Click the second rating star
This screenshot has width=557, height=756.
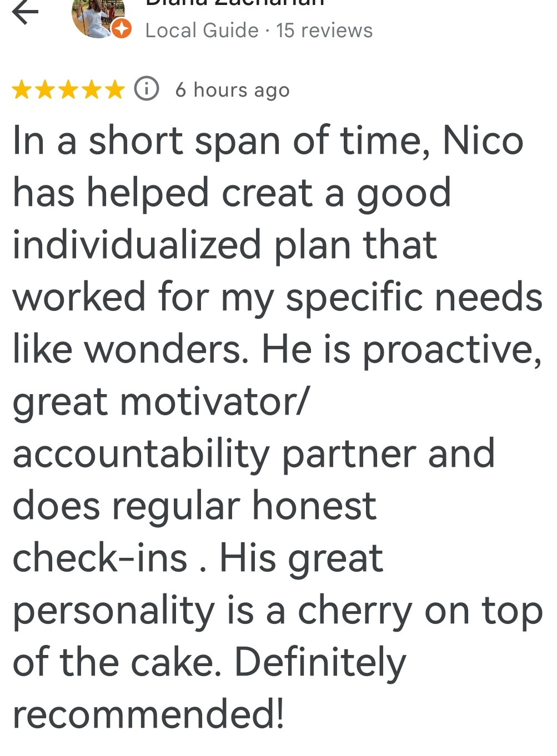point(46,89)
